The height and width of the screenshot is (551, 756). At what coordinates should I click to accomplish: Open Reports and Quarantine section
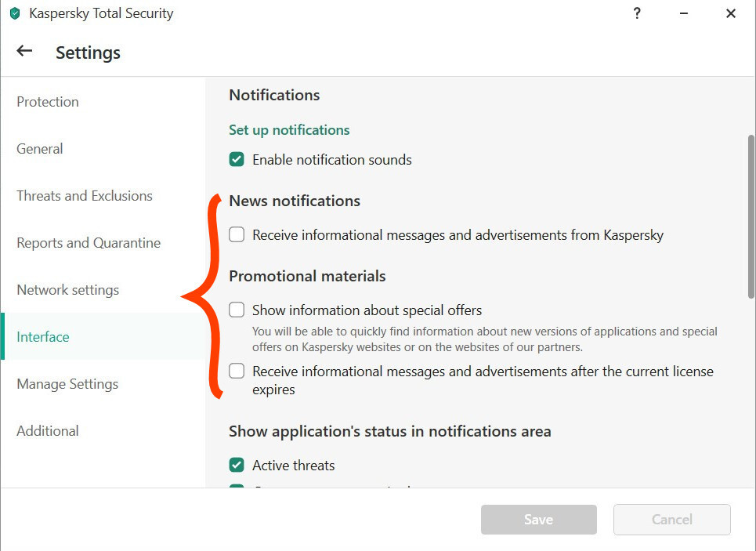click(x=89, y=243)
